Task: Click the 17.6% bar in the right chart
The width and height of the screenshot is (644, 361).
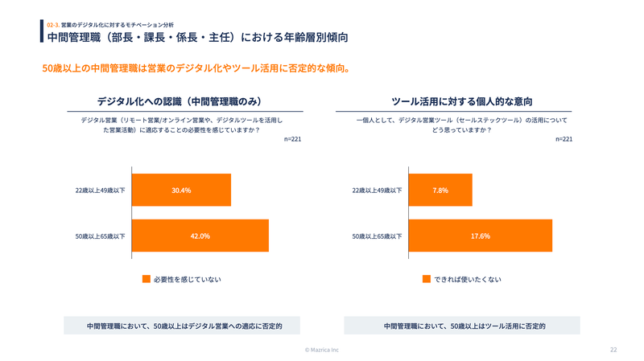Action: pyautogui.click(x=480, y=236)
